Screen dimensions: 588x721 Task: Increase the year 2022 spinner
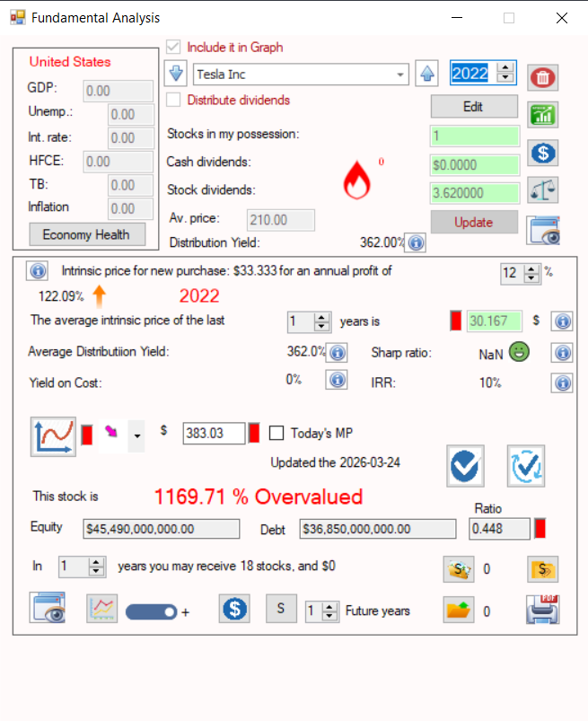tap(505, 67)
